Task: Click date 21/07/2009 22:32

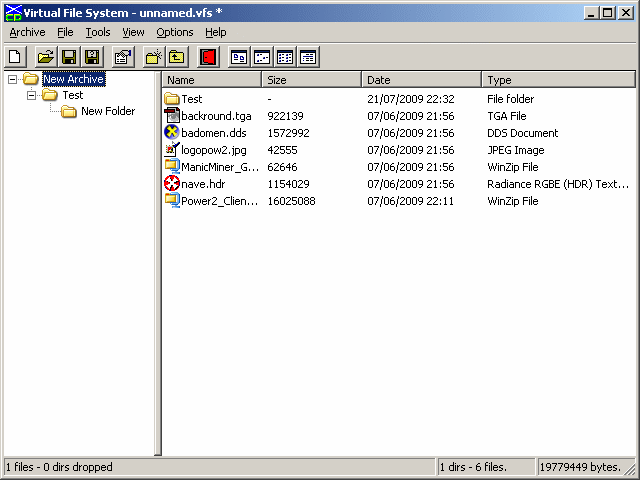Action: click(x=411, y=99)
